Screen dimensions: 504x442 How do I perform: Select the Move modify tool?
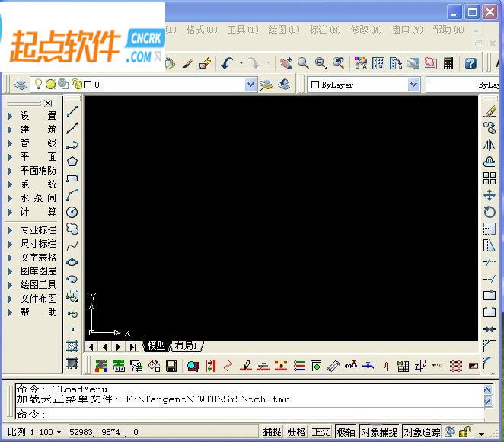(490, 195)
